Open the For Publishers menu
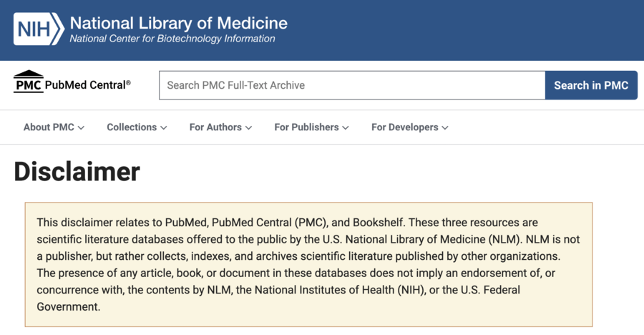Viewport: 644px width, 335px height. click(311, 127)
